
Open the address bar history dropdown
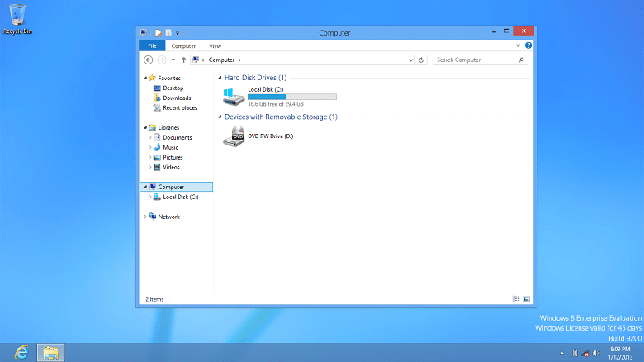[x=410, y=60]
